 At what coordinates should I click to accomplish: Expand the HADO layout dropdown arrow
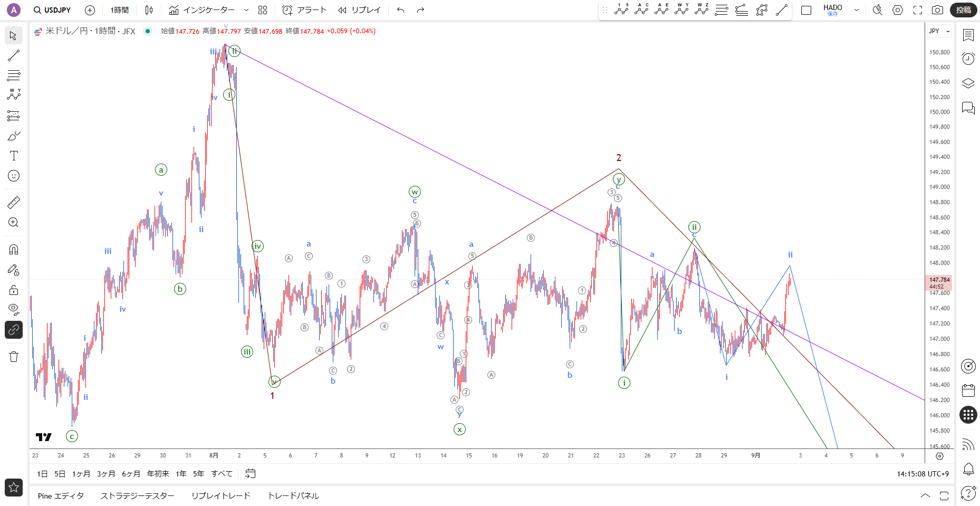coord(857,10)
